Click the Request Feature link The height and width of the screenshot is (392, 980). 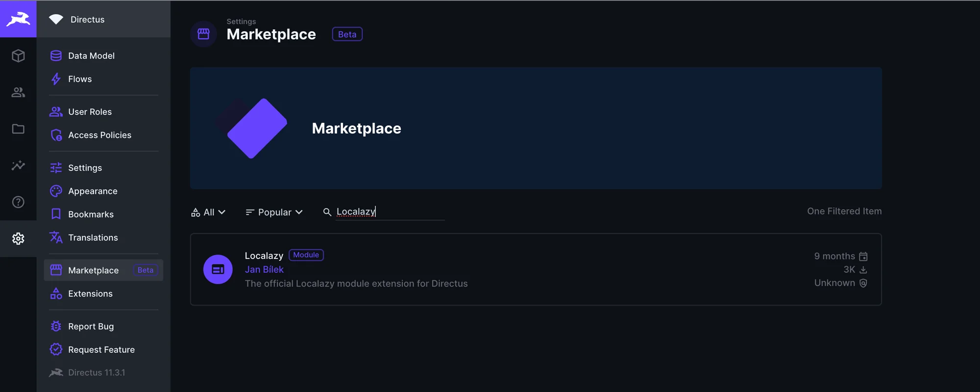101,350
